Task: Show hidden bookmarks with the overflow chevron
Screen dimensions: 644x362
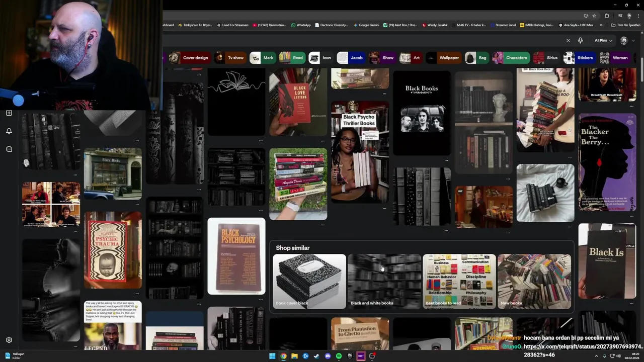Action: pyautogui.click(x=602, y=25)
